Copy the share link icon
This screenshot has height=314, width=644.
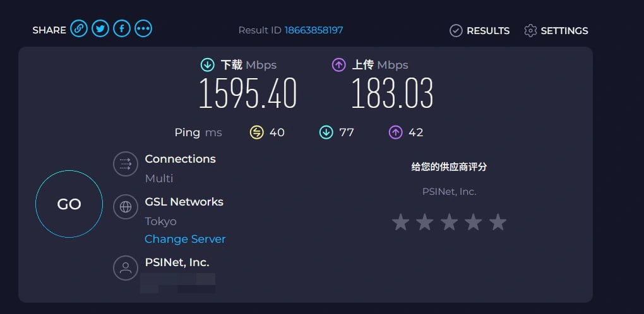[x=79, y=29]
